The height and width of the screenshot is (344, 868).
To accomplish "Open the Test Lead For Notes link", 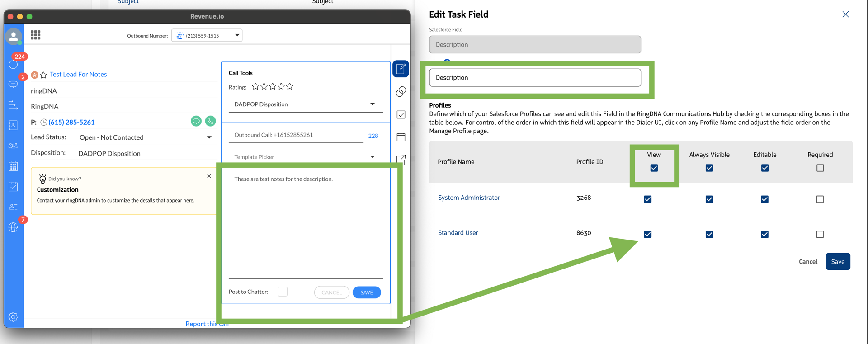I will 78,74.
